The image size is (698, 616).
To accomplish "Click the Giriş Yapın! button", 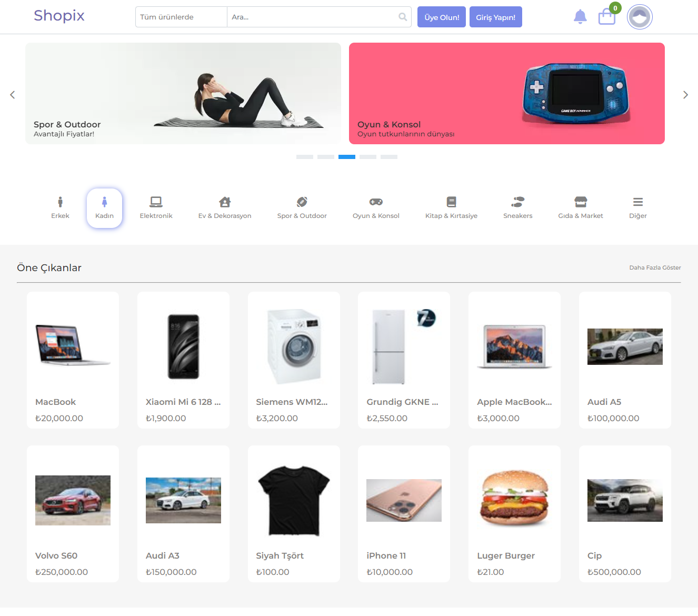I will pyautogui.click(x=495, y=17).
